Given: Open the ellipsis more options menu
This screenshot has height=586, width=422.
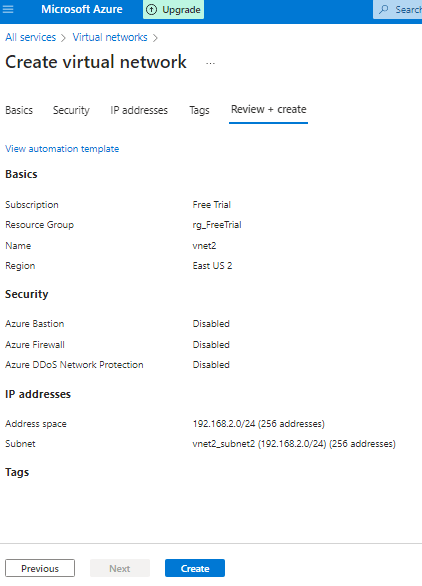Looking at the screenshot, I should pos(210,64).
